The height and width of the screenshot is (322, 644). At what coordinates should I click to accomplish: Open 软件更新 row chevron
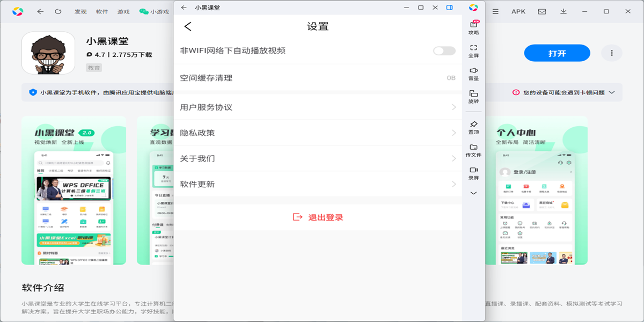click(x=454, y=185)
